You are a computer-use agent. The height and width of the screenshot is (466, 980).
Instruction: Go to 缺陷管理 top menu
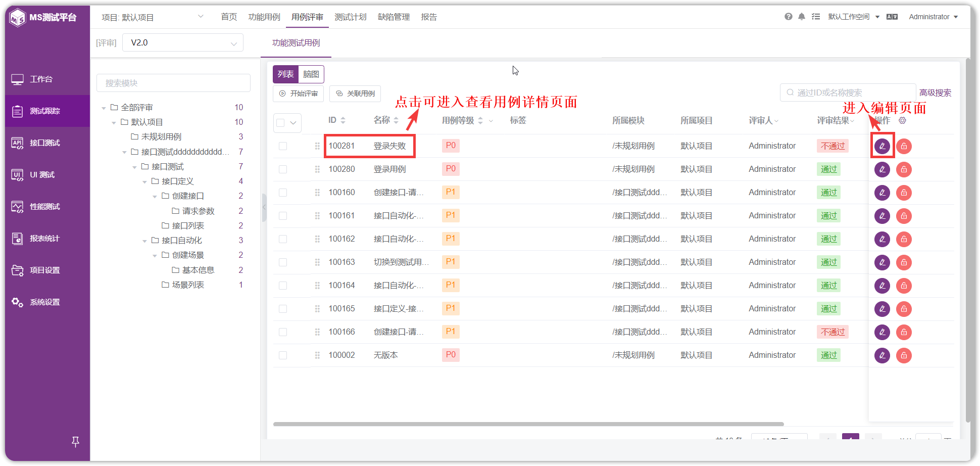click(394, 17)
